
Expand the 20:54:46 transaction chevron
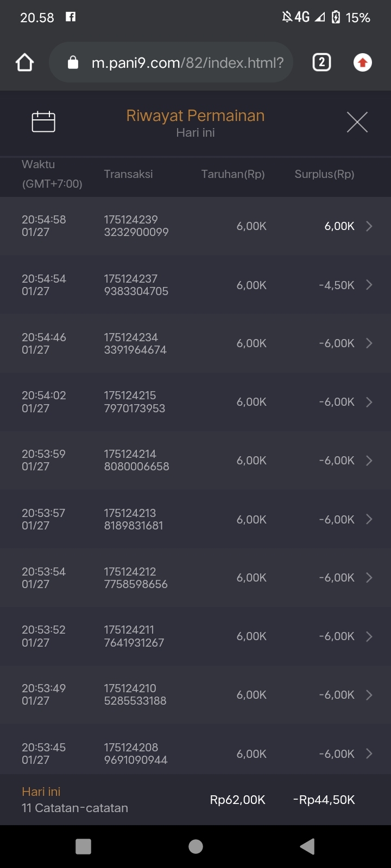pos(369,343)
